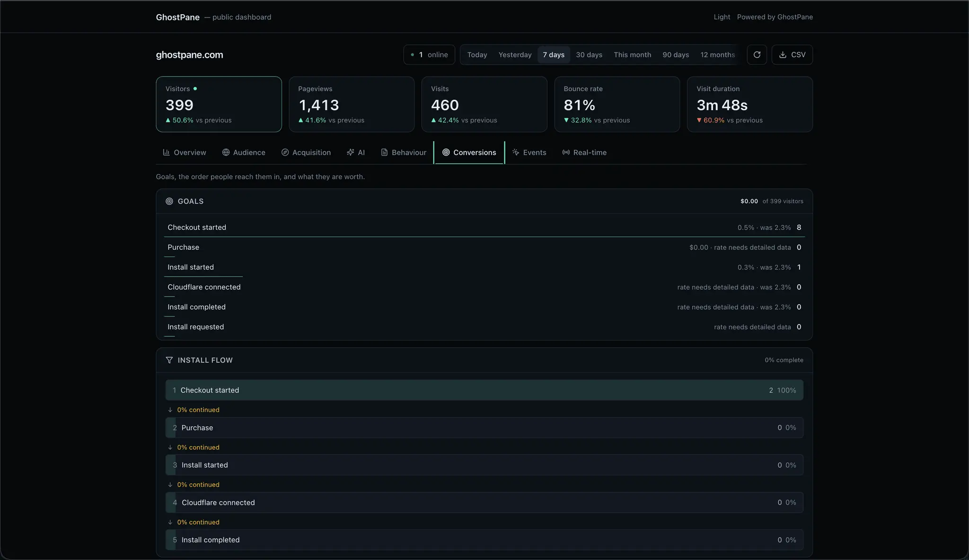Click the Cloudflare connected funnel step
This screenshot has width=969, height=560.
(484, 502)
